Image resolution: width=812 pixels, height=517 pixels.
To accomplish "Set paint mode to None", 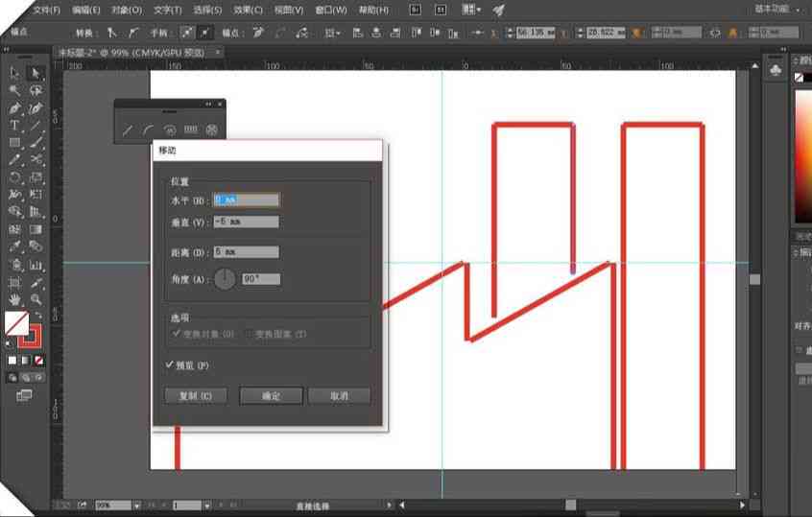I will pos(38,361).
